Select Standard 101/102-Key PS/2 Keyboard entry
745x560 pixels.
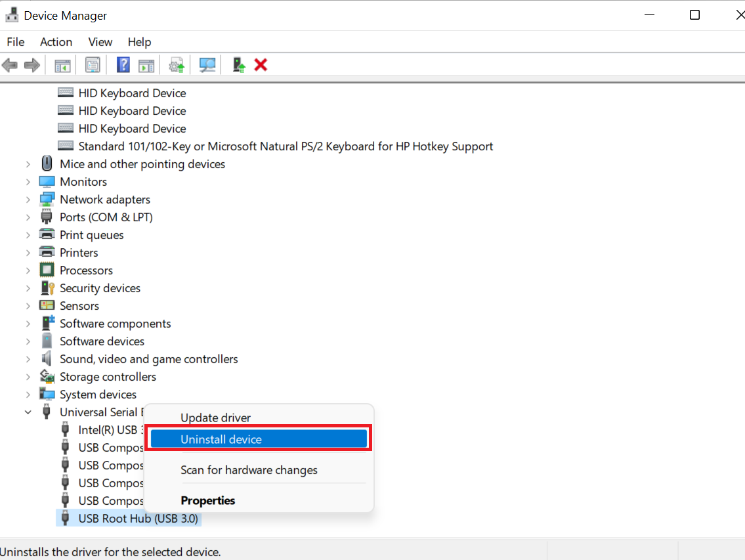286,146
